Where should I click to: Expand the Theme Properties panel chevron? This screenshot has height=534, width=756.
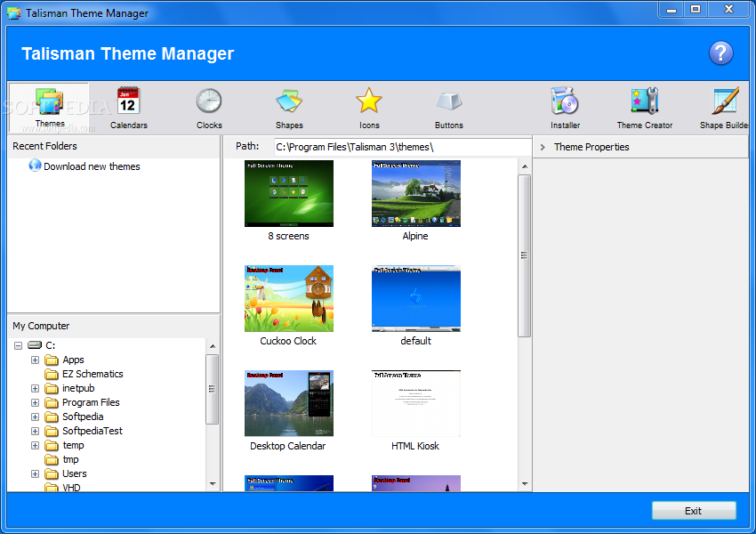click(543, 147)
